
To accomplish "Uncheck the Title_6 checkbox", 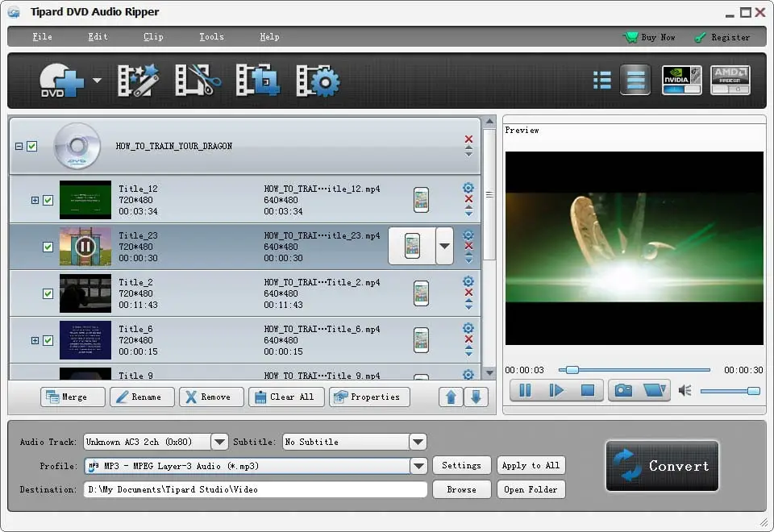I will pos(48,340).
